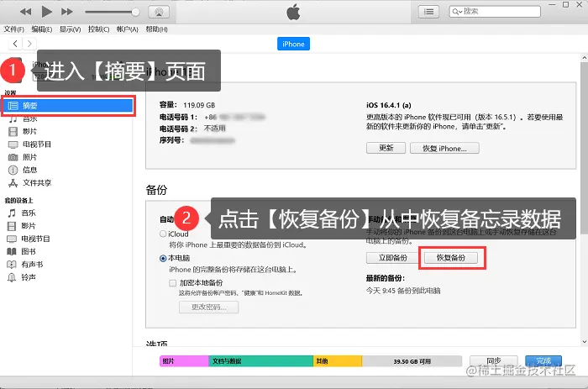
Task: Click the 信息 info icon
Action: pos(13,170)
